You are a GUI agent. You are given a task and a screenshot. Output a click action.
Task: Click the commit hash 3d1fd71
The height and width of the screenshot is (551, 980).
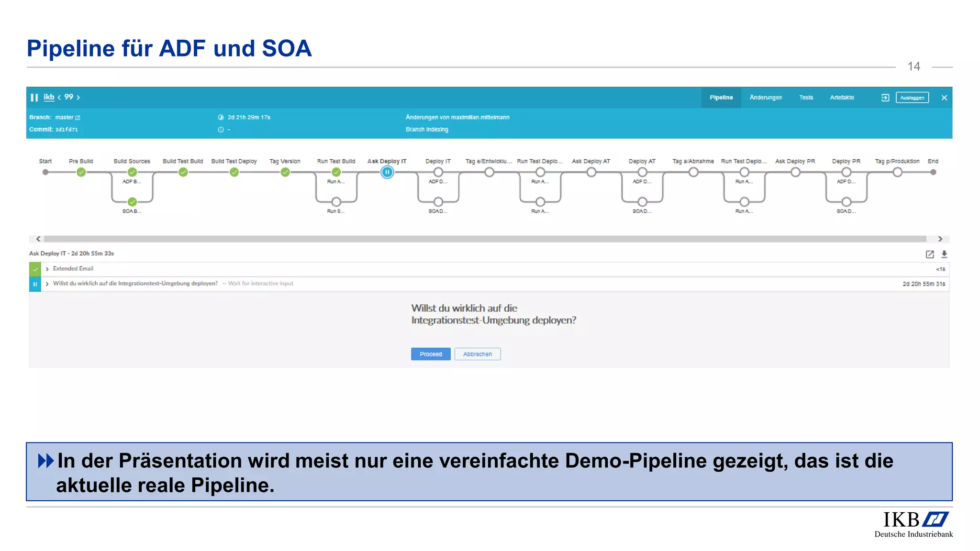(x=67, y=130)
